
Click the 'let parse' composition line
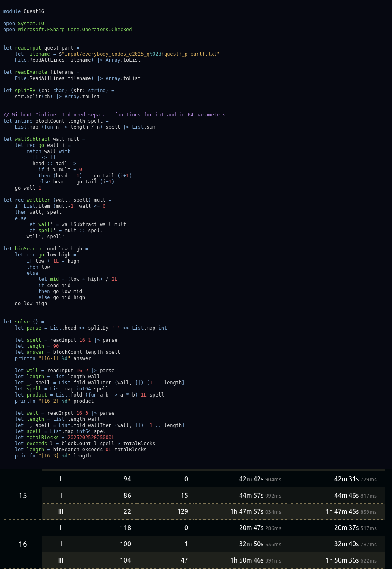pos(91,328)
